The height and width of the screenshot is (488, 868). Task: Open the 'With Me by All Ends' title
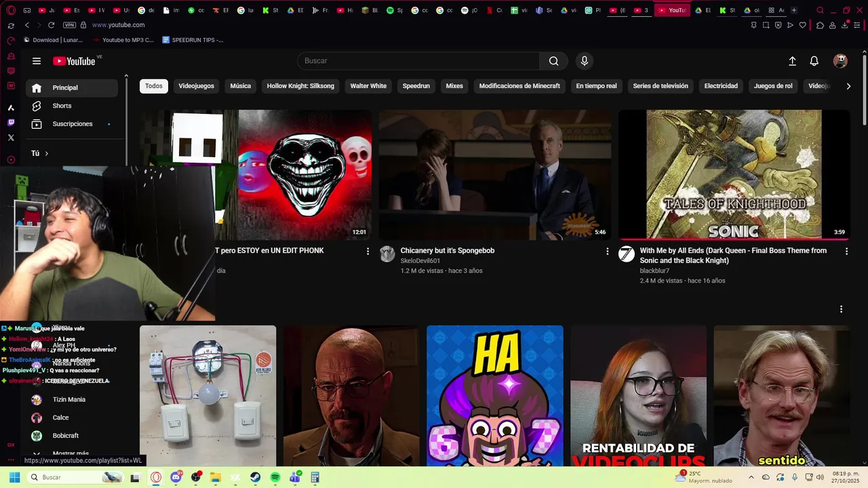pos(733,256)
